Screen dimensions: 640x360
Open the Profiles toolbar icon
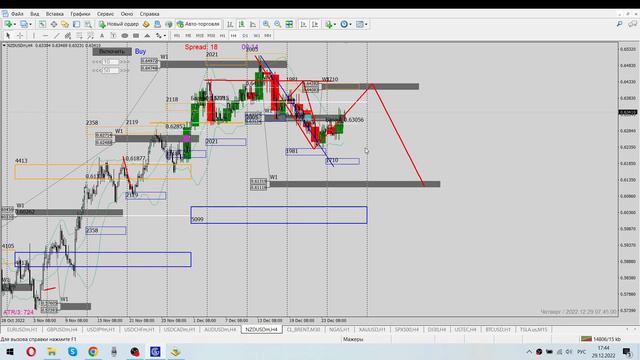(24, 24)
